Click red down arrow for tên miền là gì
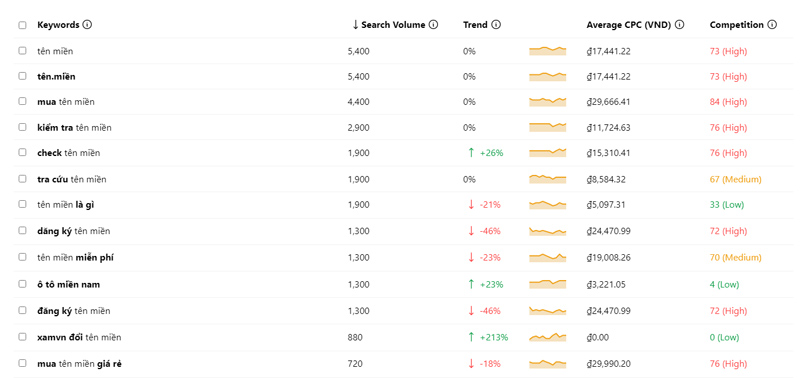 pyautogui.click(x=471, y=205)
